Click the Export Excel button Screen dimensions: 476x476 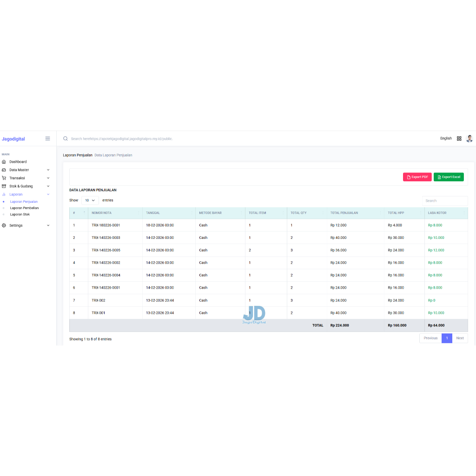coord(449,177)
